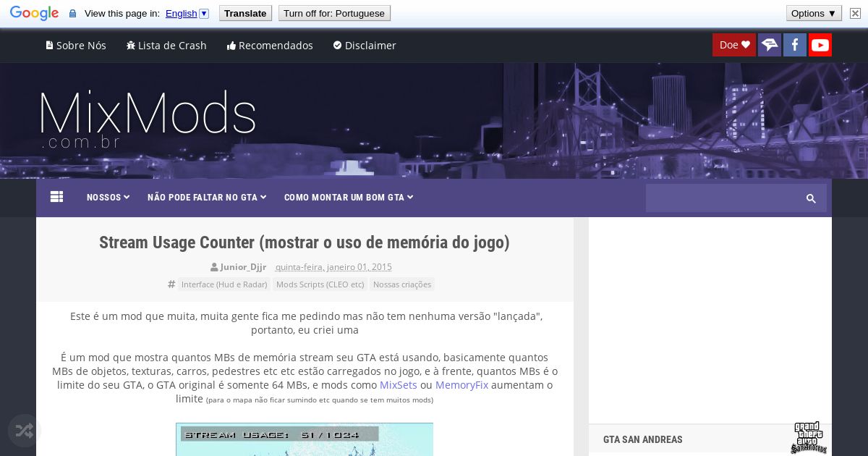Click the lock icon beside View this page
This screenshot has width=868, height=456.
(72, 14)
